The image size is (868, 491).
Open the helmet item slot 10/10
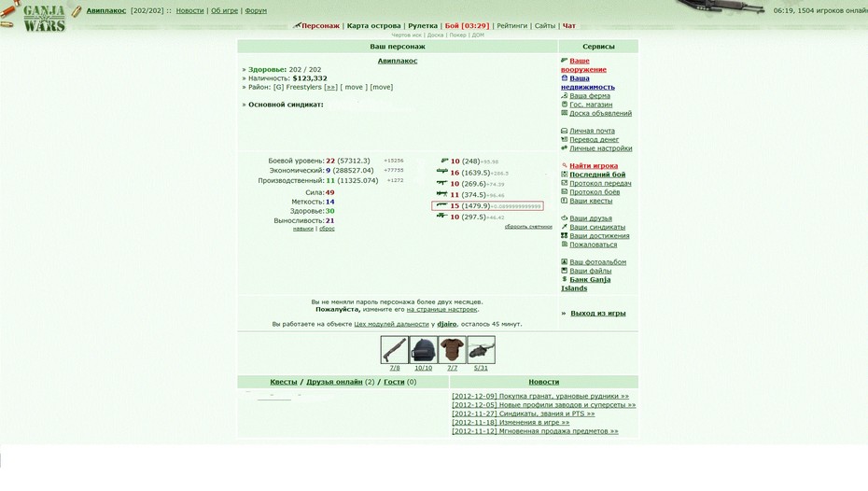(x=423, y=350)
